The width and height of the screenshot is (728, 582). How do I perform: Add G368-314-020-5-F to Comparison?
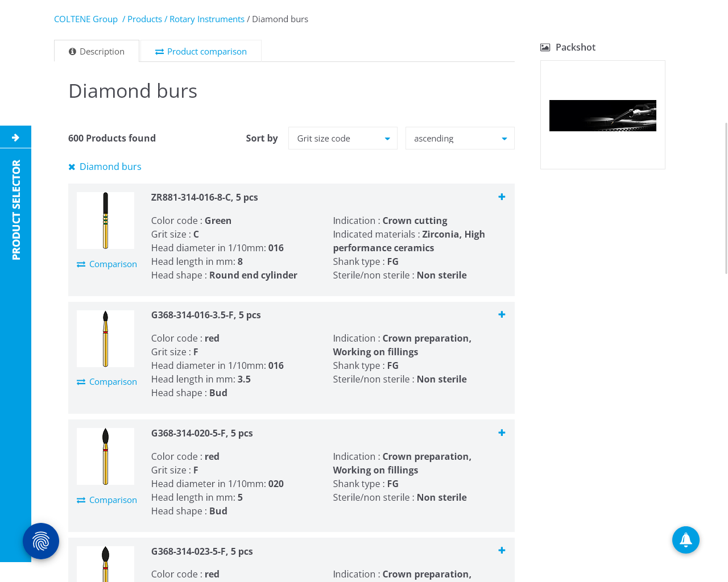click(x=107, y=500)
